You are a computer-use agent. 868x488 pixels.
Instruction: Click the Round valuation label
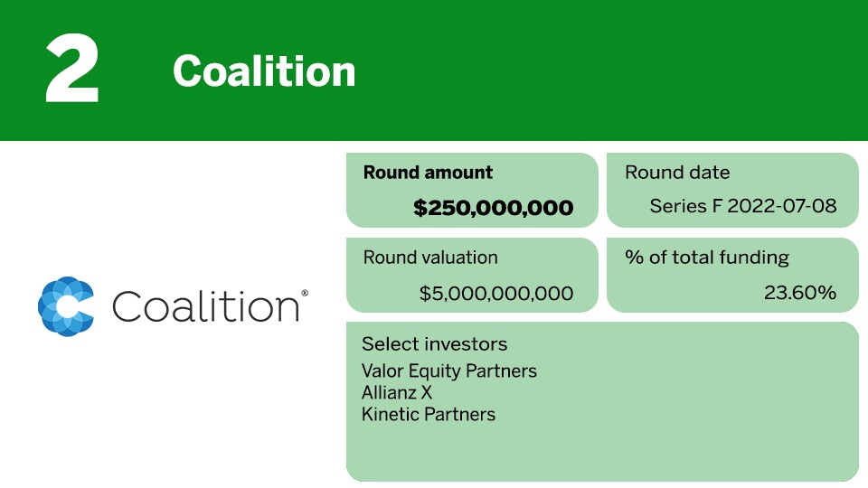point(430,258)
